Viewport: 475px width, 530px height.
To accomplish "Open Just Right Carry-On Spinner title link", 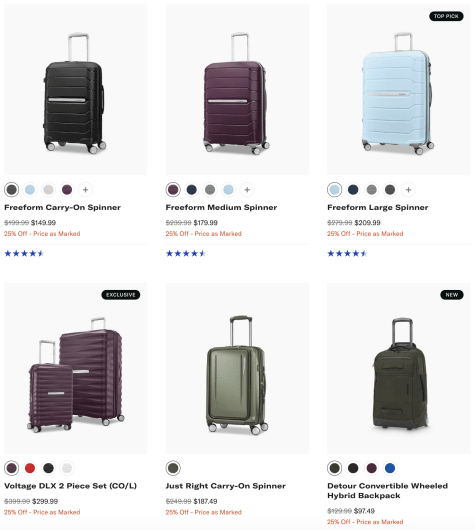I will tap(225, 486).
